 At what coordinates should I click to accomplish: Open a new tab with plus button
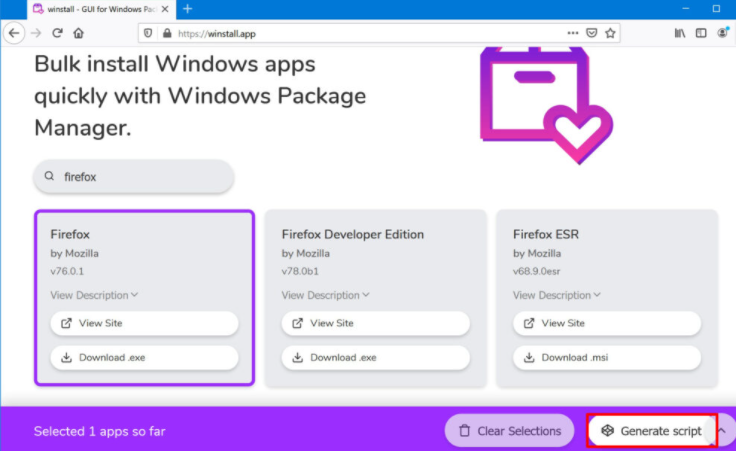click(x=188, y=9)
